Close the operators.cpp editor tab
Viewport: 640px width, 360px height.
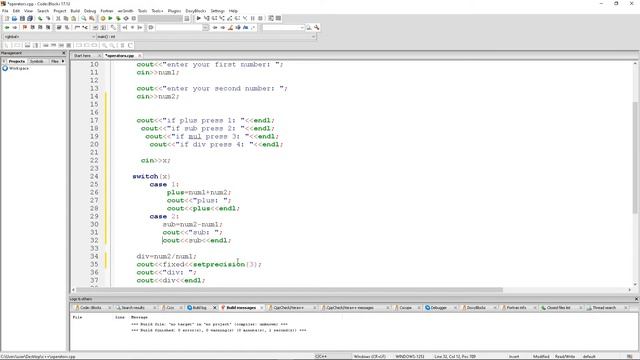pos(140,56)
